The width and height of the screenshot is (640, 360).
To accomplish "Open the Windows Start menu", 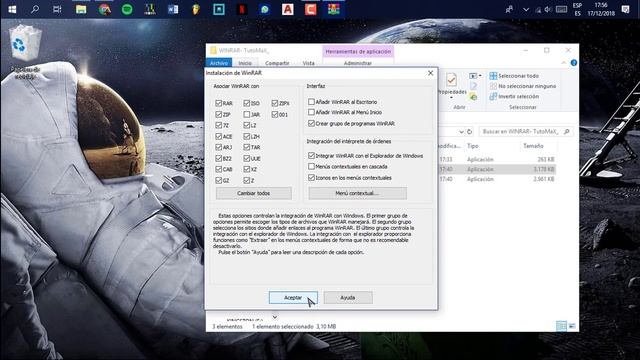I will (x=12, y=9).
